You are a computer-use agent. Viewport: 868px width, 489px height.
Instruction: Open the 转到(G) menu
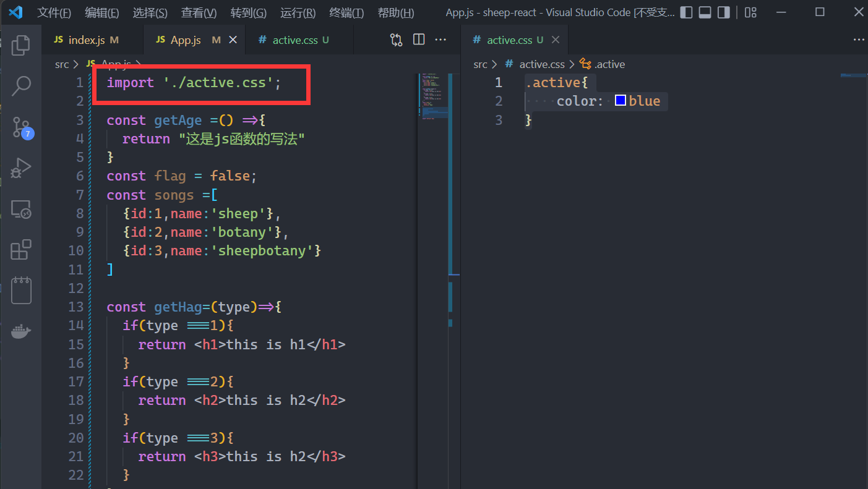(x=248, y=13)
